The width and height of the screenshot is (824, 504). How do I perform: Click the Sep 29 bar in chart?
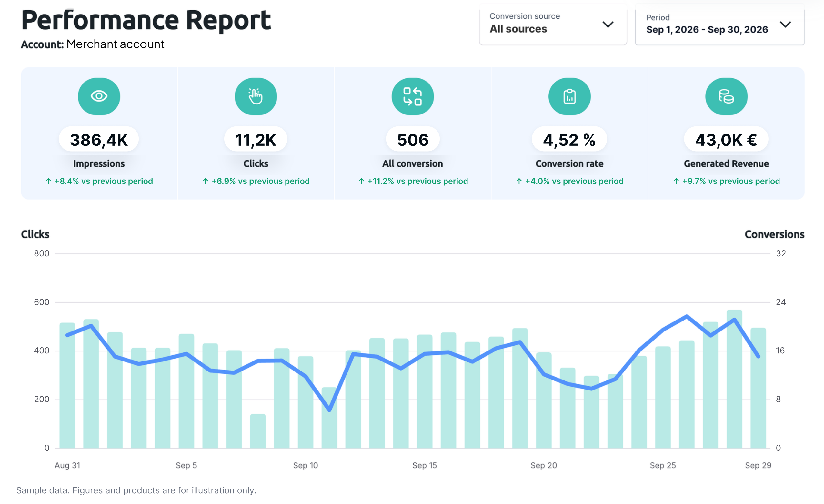(x=758, y=388)
